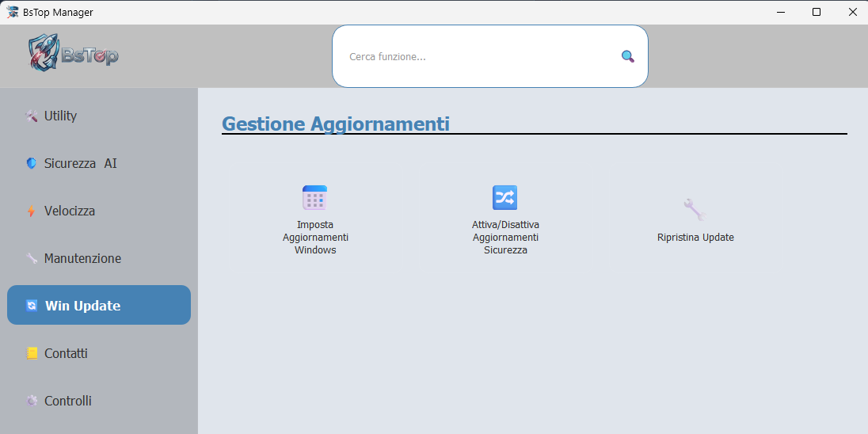
Task: Launch the Ripristina Update label
Action: (x=695, y=238)
